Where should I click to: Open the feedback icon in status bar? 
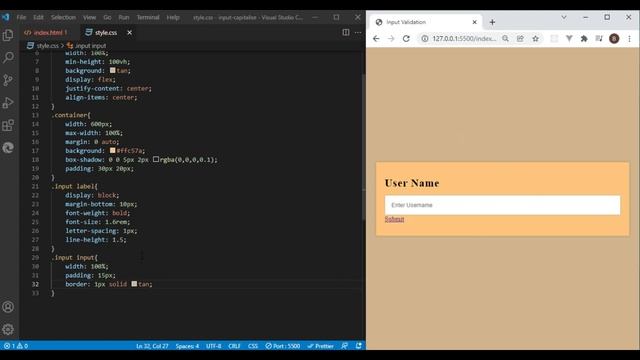pyautogui.click(x=344, y=346)
